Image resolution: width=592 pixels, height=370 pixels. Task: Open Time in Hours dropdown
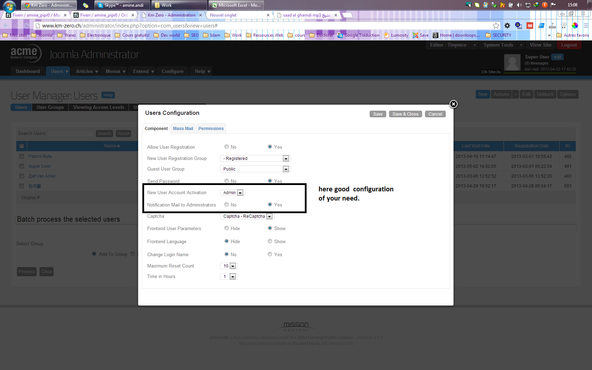[x=228, y=276]
